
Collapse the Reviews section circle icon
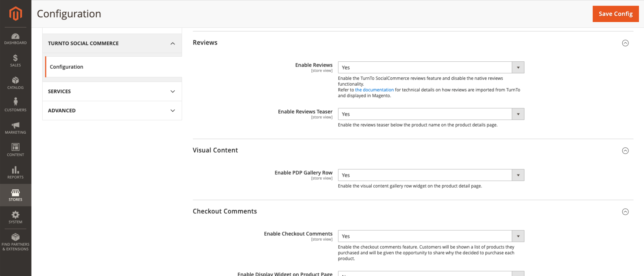click(625, 43)
